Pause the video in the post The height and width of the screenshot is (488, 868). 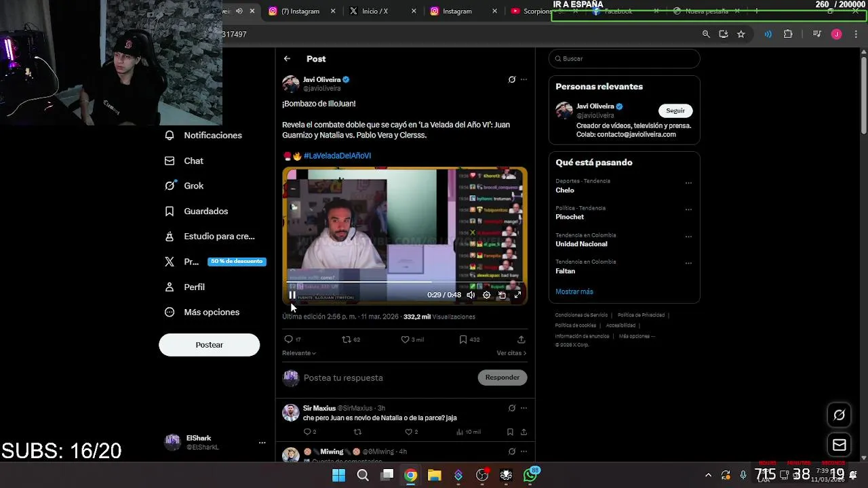tap(292, 295)
